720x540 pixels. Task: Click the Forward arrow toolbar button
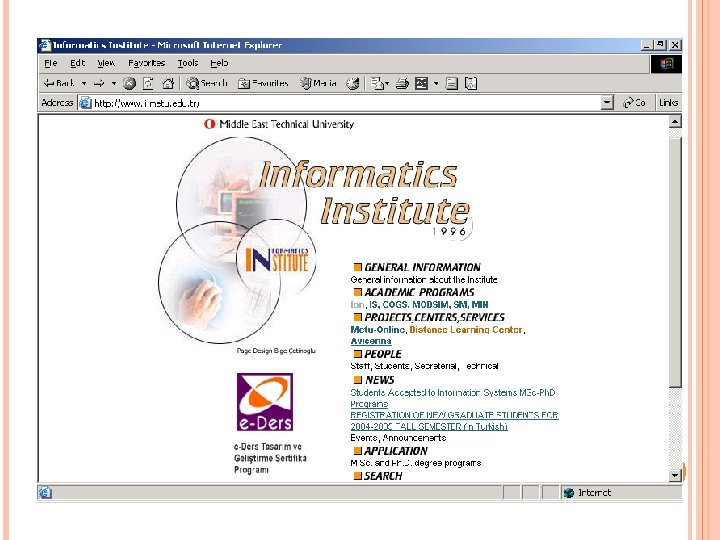[x=99, y=83]
